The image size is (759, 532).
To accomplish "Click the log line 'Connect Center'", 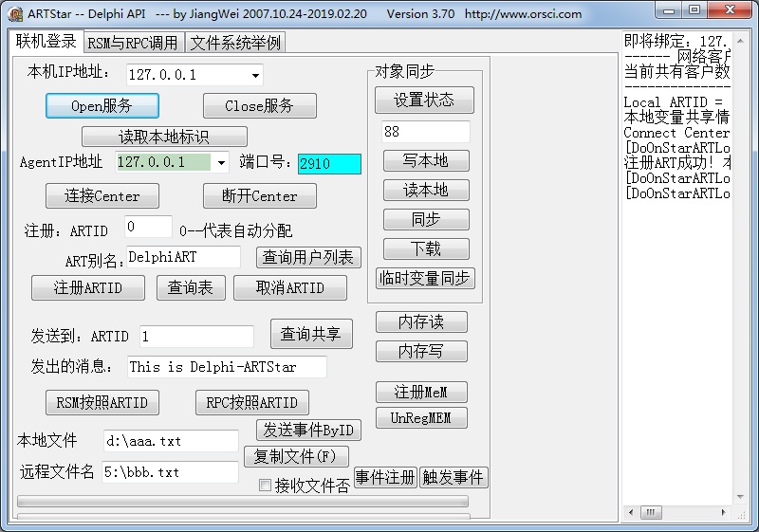I will 676,133.
